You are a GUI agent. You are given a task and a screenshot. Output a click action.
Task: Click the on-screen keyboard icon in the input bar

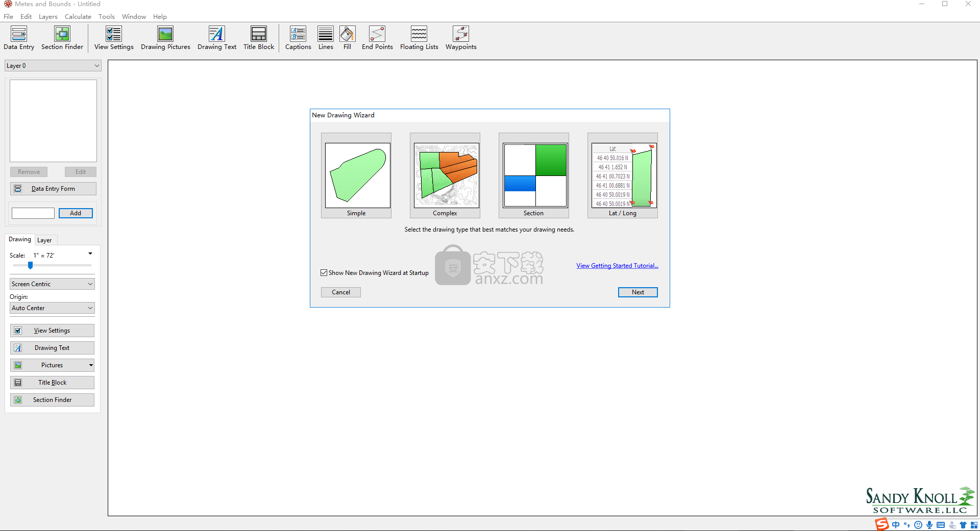[941, 525]
